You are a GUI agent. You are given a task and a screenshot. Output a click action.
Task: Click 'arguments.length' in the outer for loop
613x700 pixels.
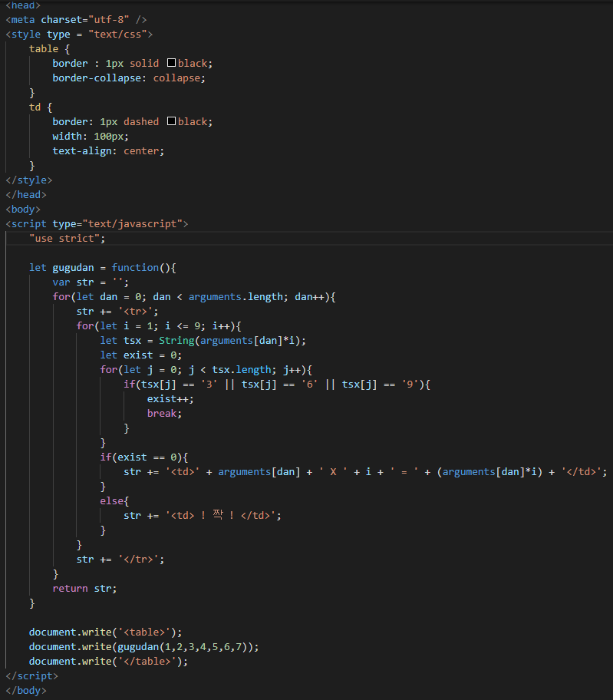pos(236,297)
